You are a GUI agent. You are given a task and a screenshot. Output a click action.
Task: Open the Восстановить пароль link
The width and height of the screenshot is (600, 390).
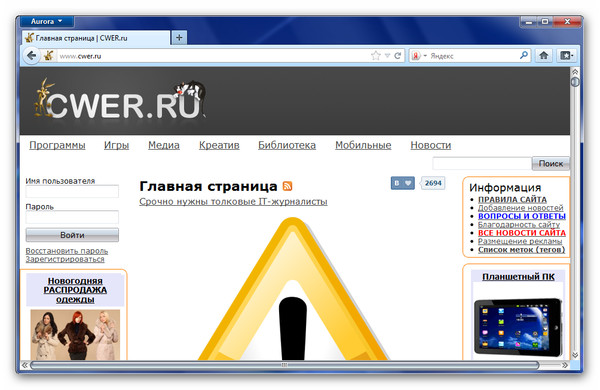(x=67, y=251)
